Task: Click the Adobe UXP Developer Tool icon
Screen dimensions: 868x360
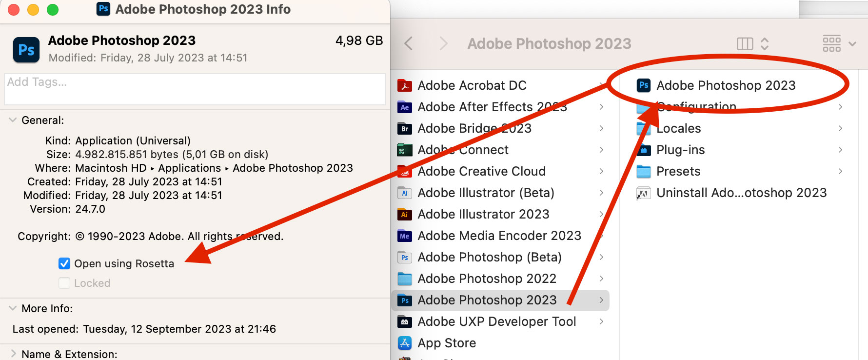Action: click(x=405, y=322)
